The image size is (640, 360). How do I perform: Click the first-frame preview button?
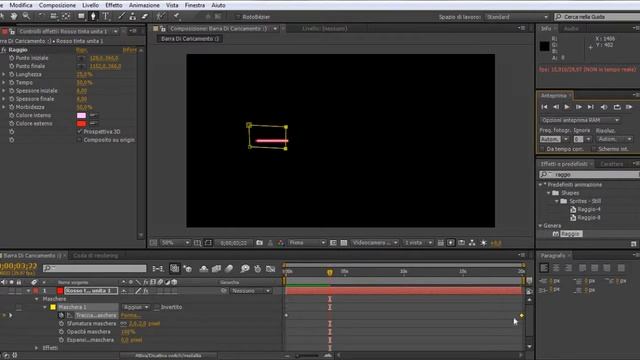click(544, 107)
